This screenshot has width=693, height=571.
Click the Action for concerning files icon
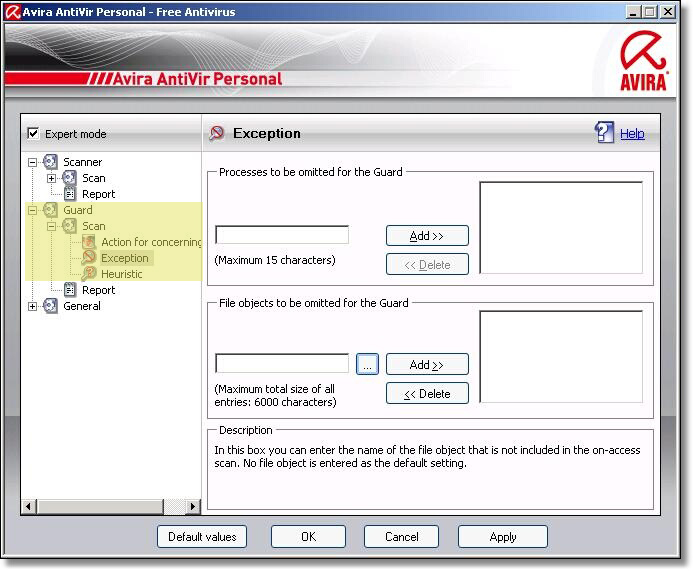click(x=88, y=242)
